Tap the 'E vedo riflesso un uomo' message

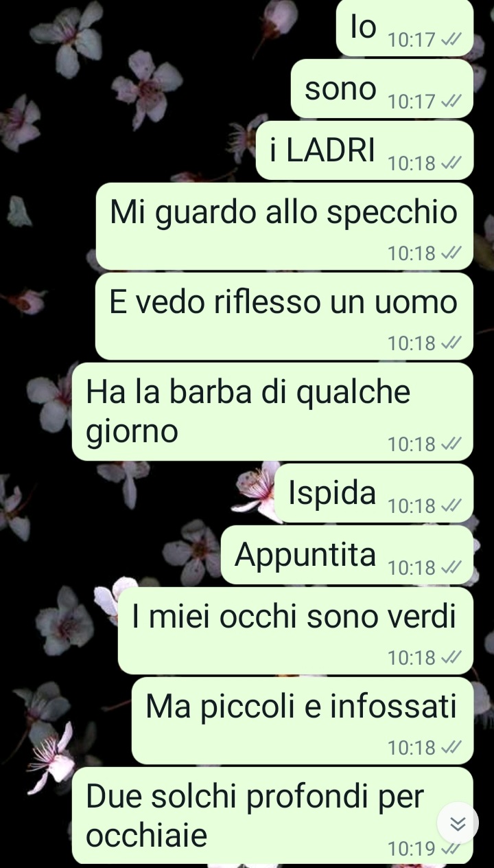pyautogui.click(x=284, y=316)
